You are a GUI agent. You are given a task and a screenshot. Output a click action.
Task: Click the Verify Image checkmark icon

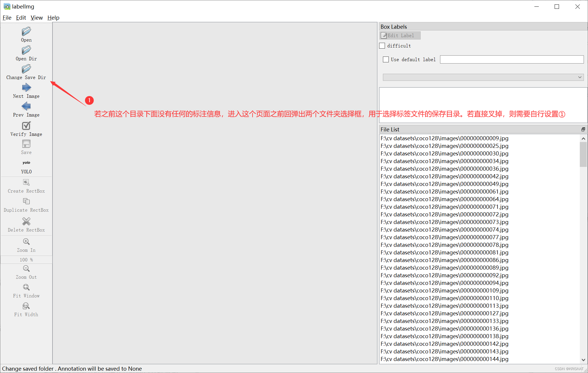26,126
